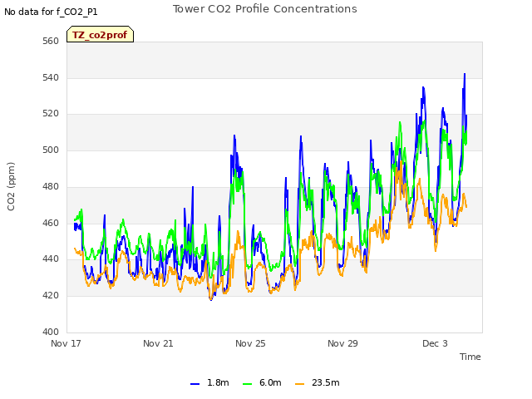Click the TZ_co2prof label box
This screenshot has width=532, height=399.
pyautogui.click(x=100, y=34)
